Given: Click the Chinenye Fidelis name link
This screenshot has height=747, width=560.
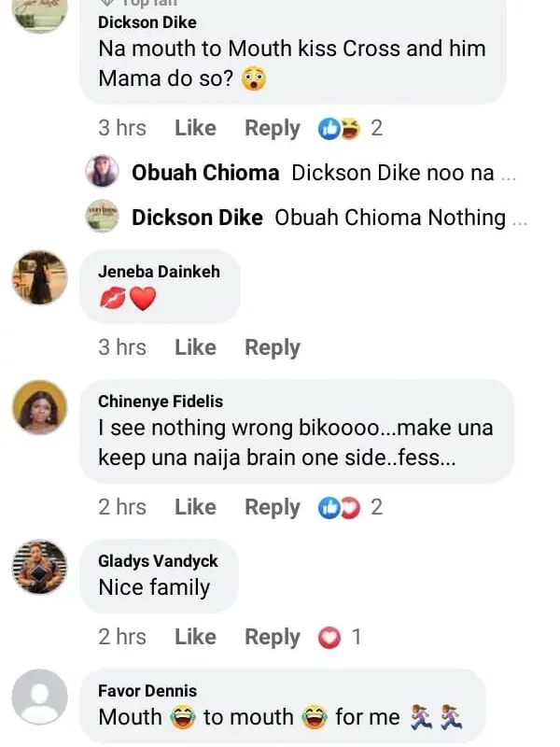Looking at the screenshot, I should click(x=161, y=402).
